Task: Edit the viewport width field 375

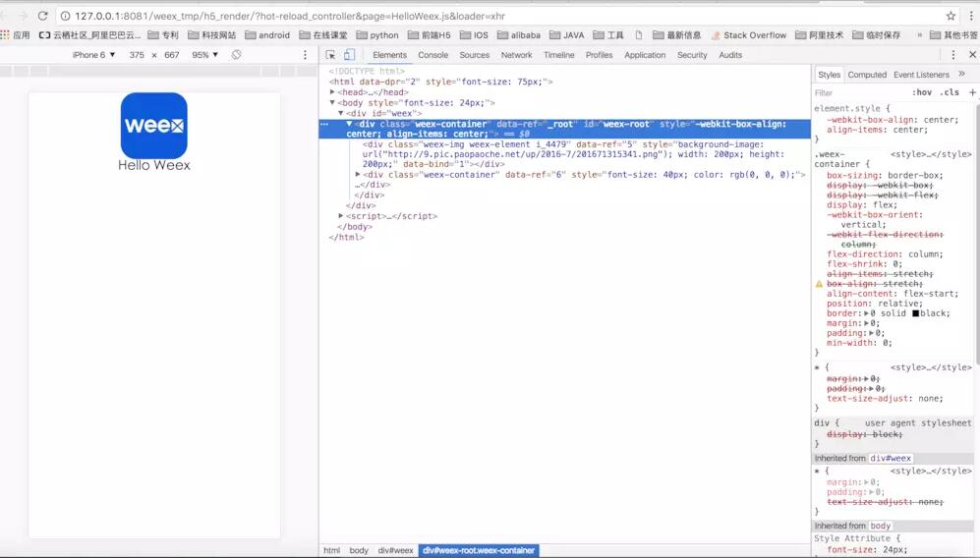Action: click(137, 55)
